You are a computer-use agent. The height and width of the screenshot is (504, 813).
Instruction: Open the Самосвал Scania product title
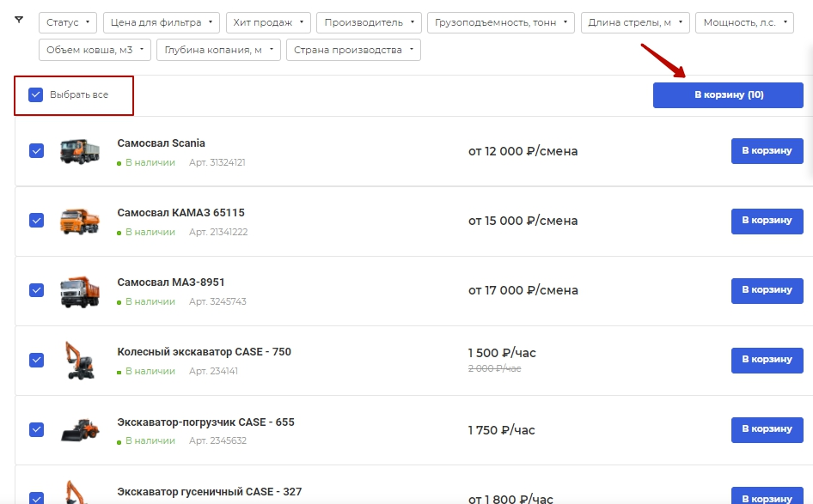pyautogui.click(x=162, y=143)
